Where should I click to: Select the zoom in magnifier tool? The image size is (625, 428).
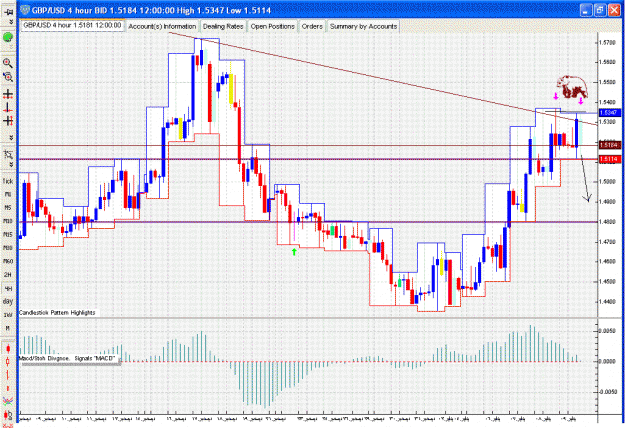[x=8, y=63]
